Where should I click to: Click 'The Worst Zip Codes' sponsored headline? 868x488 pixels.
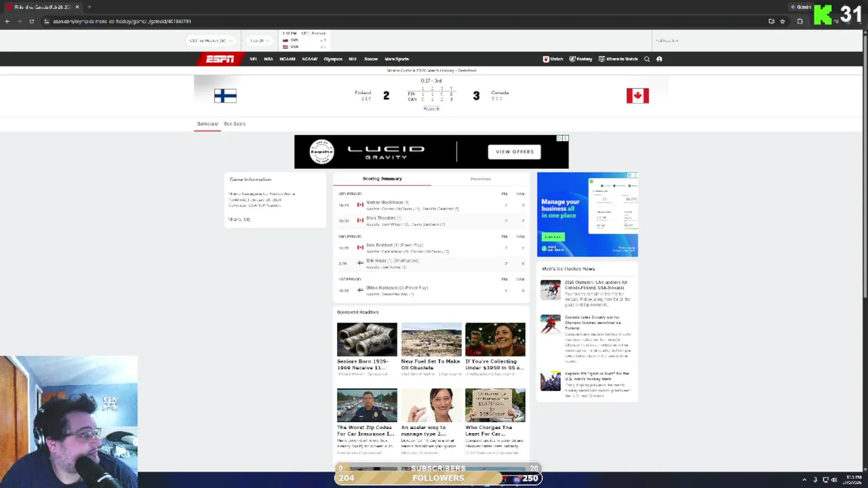(x=366, y=430)
